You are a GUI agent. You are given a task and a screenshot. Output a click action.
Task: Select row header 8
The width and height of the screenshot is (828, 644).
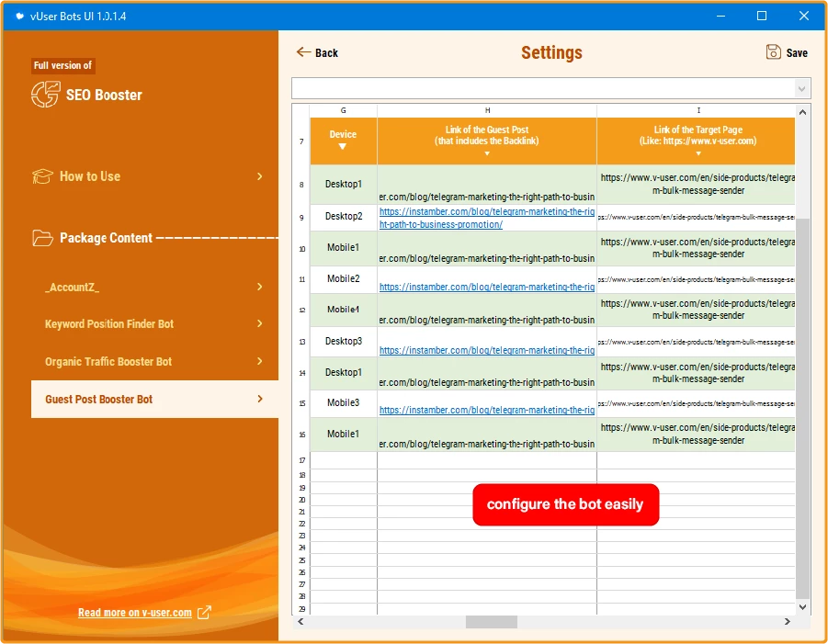(x=301, y=185)
